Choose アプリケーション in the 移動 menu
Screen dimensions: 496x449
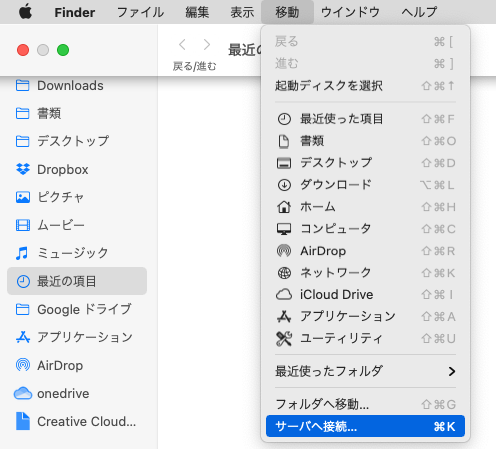coord(365,317)
